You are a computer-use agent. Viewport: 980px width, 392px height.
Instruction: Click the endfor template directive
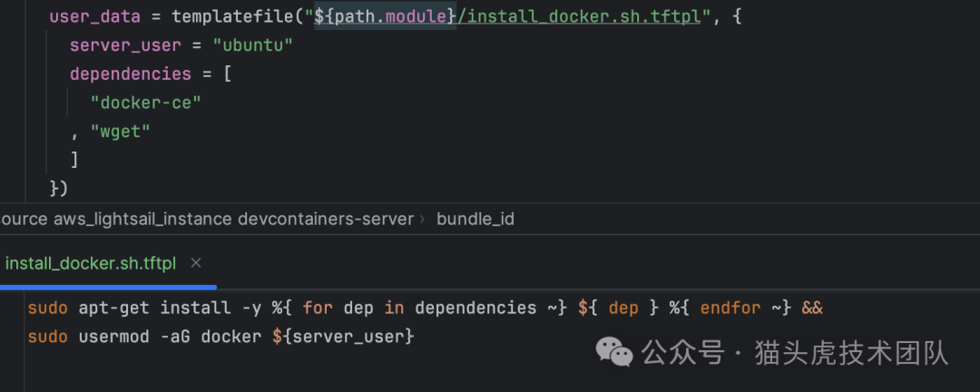(730, 309)
